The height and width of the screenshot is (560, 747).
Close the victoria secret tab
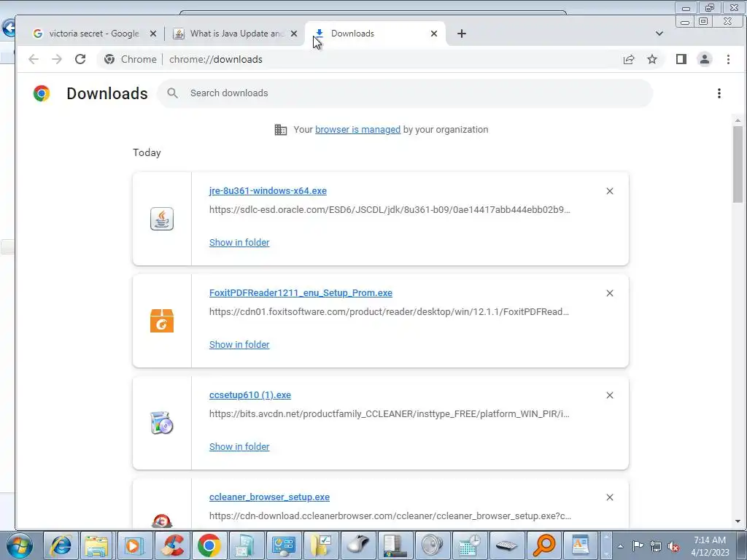pyautogui.click(x=153, y=34)
